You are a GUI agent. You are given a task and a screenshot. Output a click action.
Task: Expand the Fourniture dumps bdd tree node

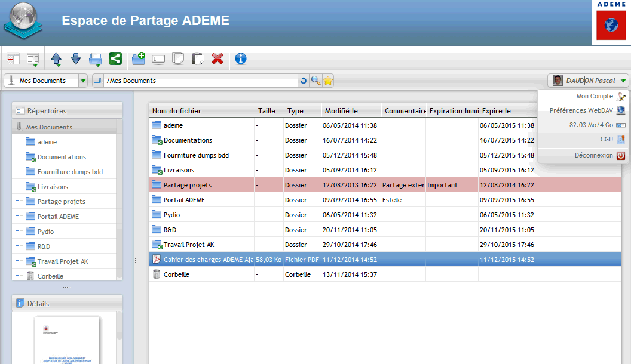pos(17,171)
